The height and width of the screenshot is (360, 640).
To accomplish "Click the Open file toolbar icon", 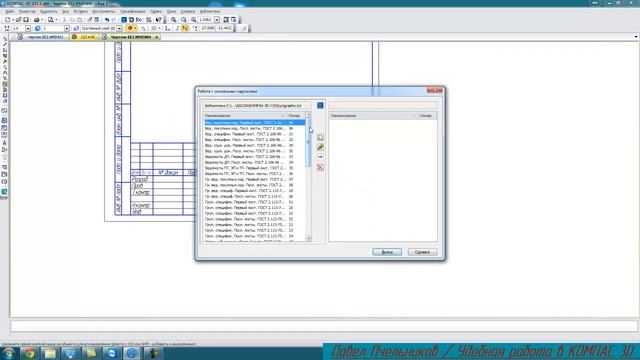I will pos(19,20).
